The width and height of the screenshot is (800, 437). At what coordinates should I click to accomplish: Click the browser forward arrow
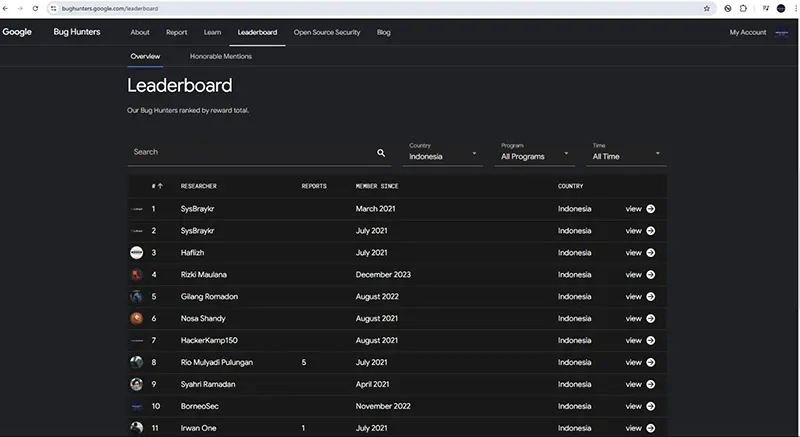[x=20, y=8]
